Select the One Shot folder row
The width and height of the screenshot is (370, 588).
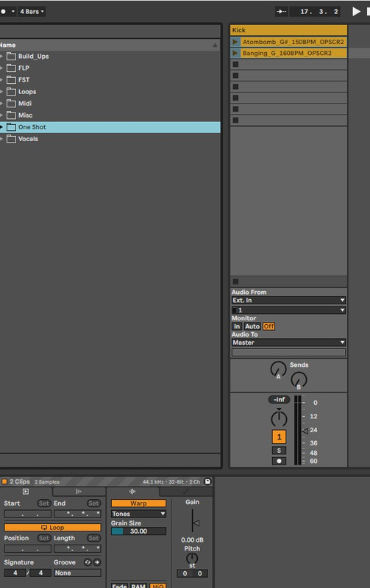[x=110, y=127]
